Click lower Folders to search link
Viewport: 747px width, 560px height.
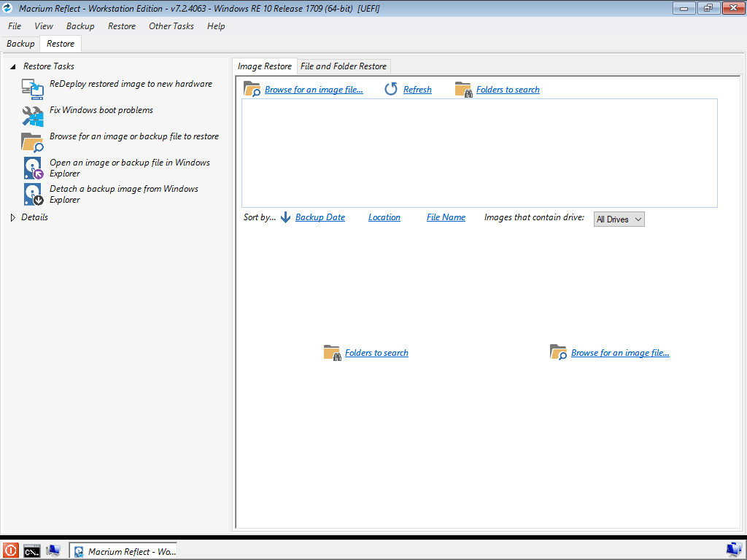click(x=376, y=353)
